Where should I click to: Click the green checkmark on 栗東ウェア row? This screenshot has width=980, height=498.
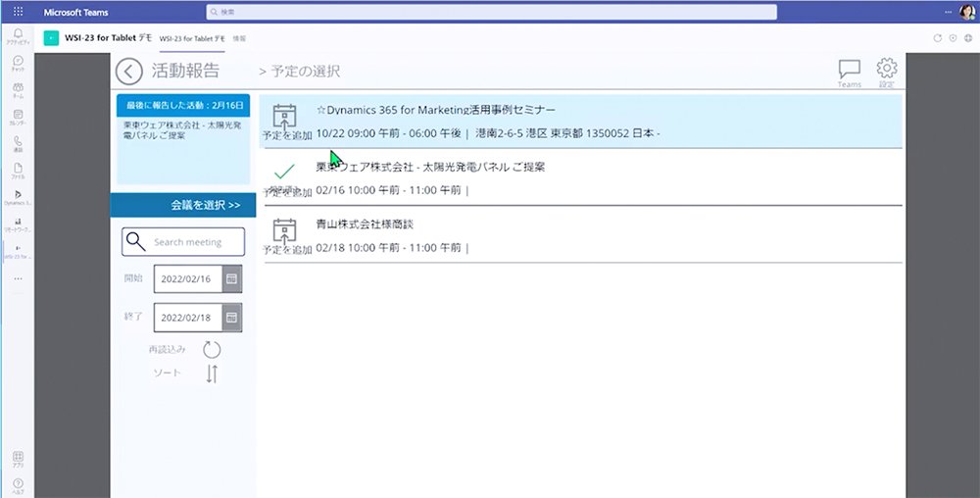click(284, 172)
